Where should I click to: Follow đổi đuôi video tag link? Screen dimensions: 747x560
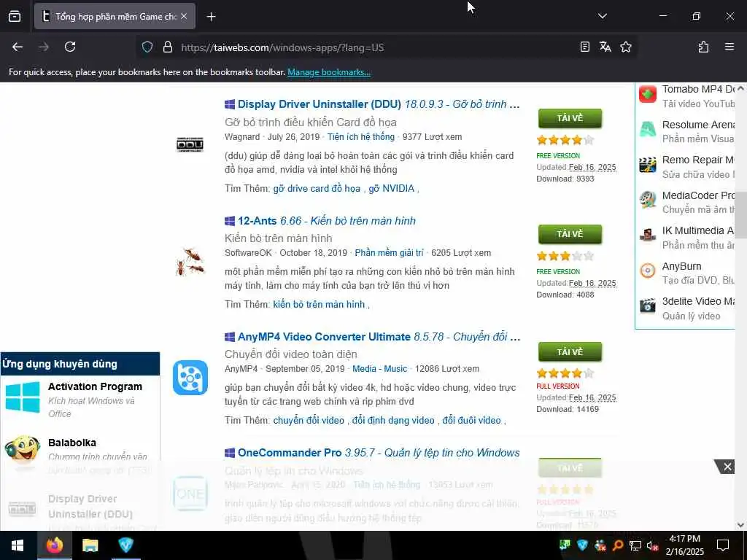pyautogui.click(x=471, y=421)
